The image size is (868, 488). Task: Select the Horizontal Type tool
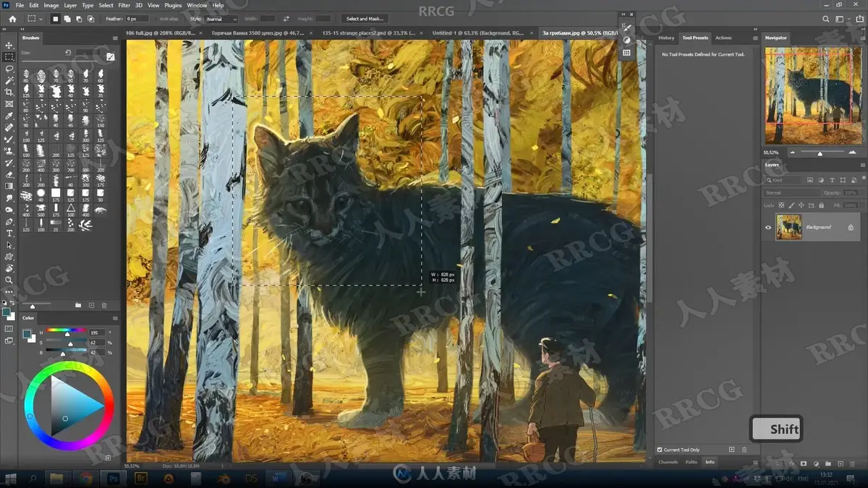9,233
